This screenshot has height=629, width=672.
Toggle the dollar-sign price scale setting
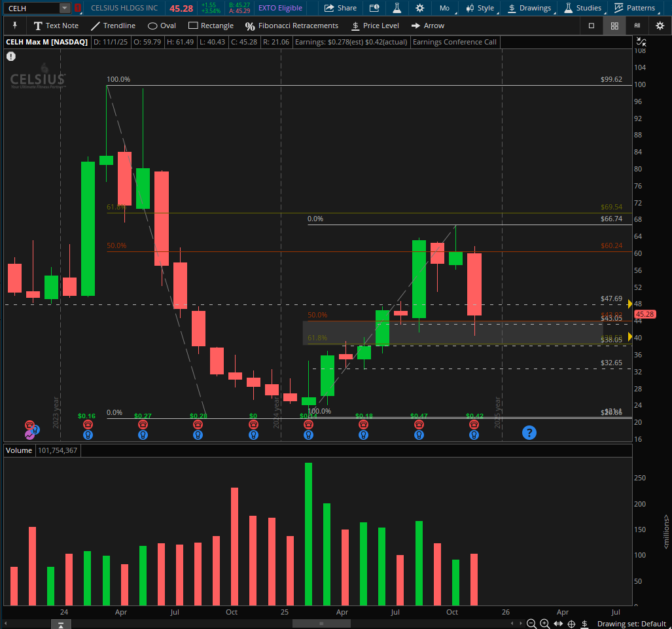[584, 624]
